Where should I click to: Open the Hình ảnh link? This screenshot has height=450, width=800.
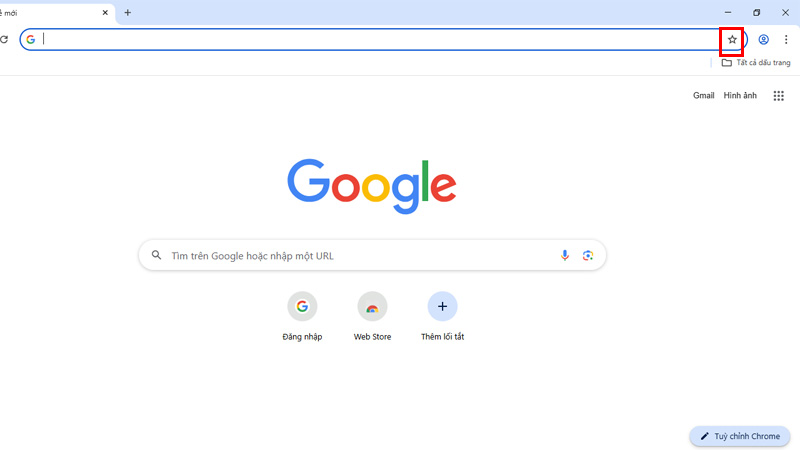tap(740, 95)
